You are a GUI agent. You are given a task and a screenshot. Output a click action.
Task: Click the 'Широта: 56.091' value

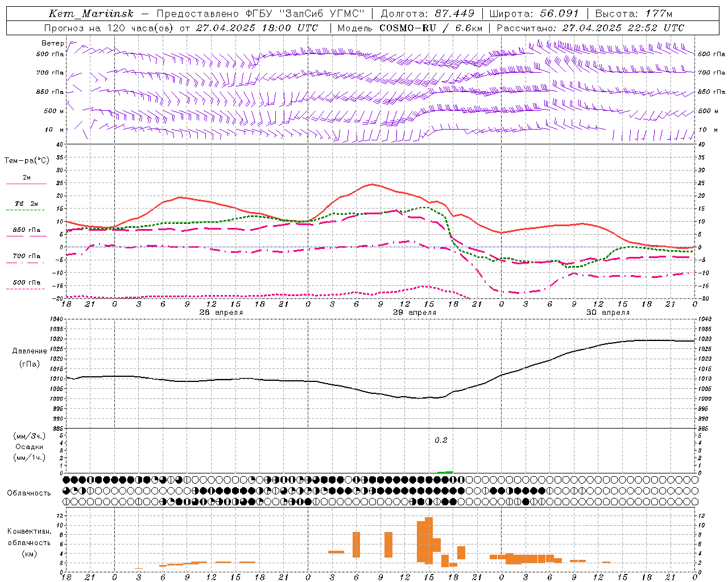pos(534,14)
